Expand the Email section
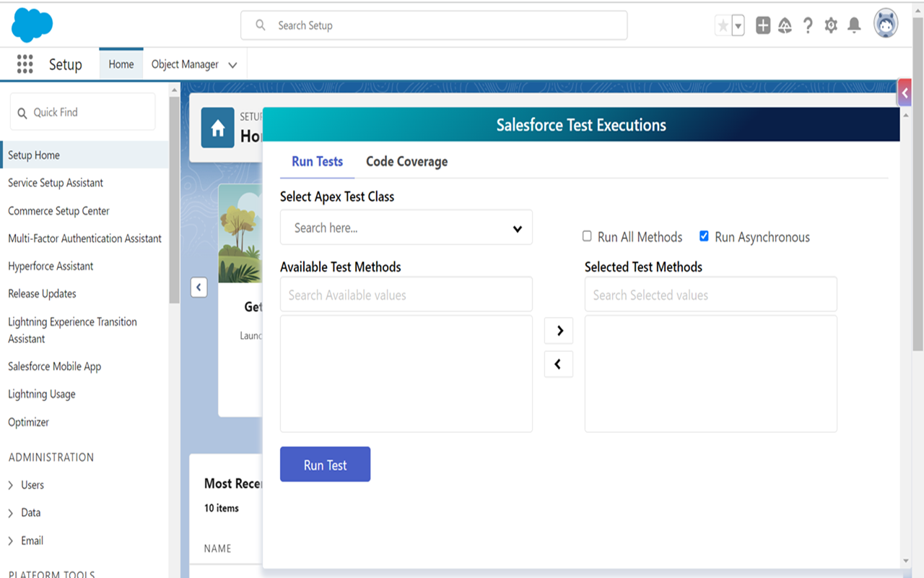 [x=11, y=541]
